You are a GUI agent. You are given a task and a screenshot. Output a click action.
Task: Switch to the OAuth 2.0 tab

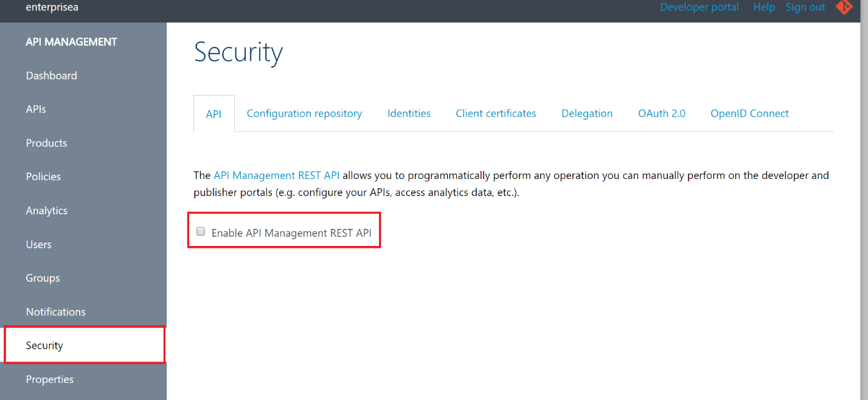click(661, 113)
